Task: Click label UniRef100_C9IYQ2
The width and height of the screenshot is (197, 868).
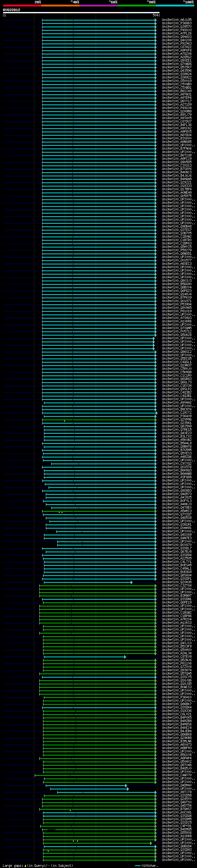Action: (x=177, y=464)
